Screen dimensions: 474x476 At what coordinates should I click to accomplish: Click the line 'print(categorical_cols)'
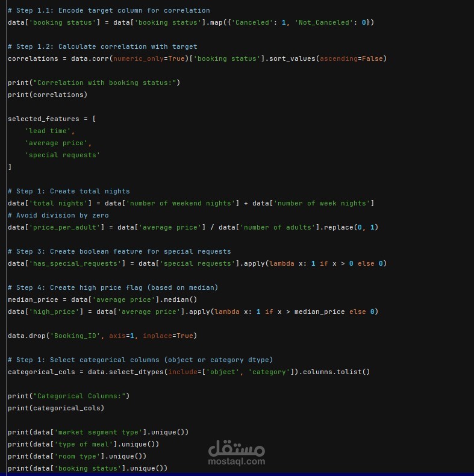point(56,408)
